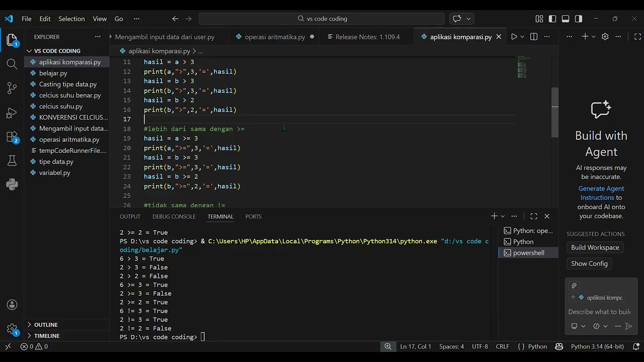The width and height of the screenshot is (644, 362).
Task: Open chat mode picker dropdown
Action: click(x=578, y=326)
